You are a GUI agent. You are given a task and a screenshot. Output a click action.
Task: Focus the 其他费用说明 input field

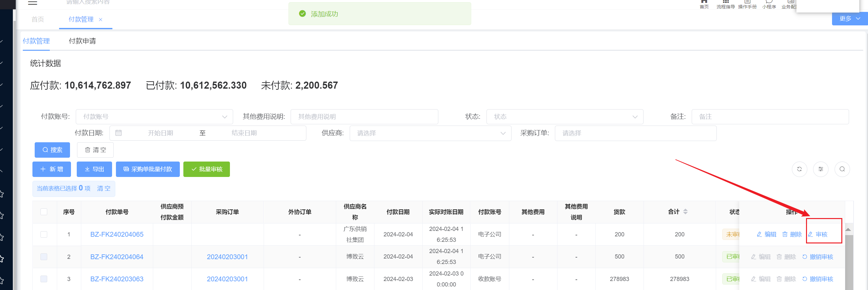(364, 117)
